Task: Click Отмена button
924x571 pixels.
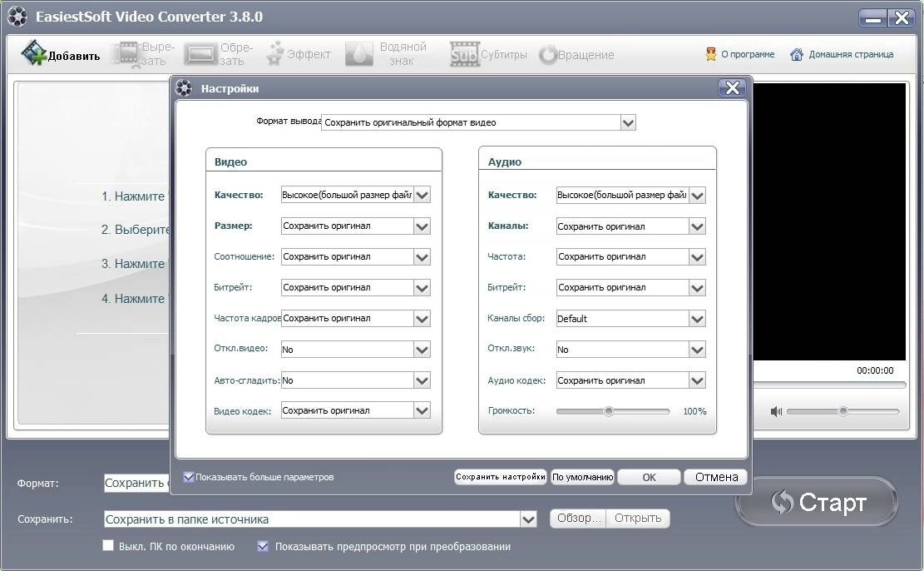Action: click(716, 477)
